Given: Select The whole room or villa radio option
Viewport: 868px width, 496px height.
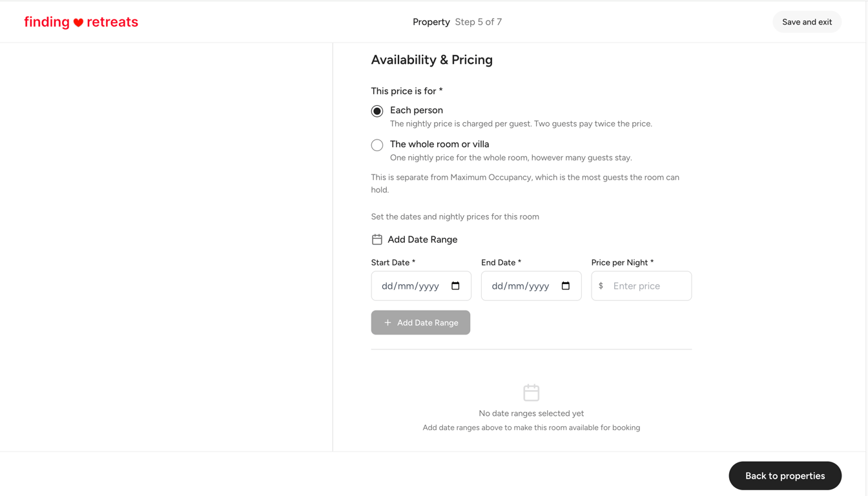Looking at the screenshot, I should pos(377,145).
